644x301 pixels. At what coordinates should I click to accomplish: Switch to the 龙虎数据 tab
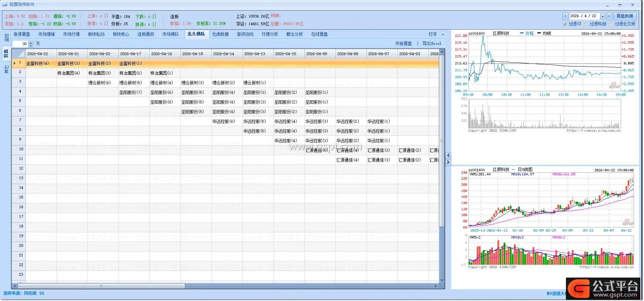coord(220,34)
